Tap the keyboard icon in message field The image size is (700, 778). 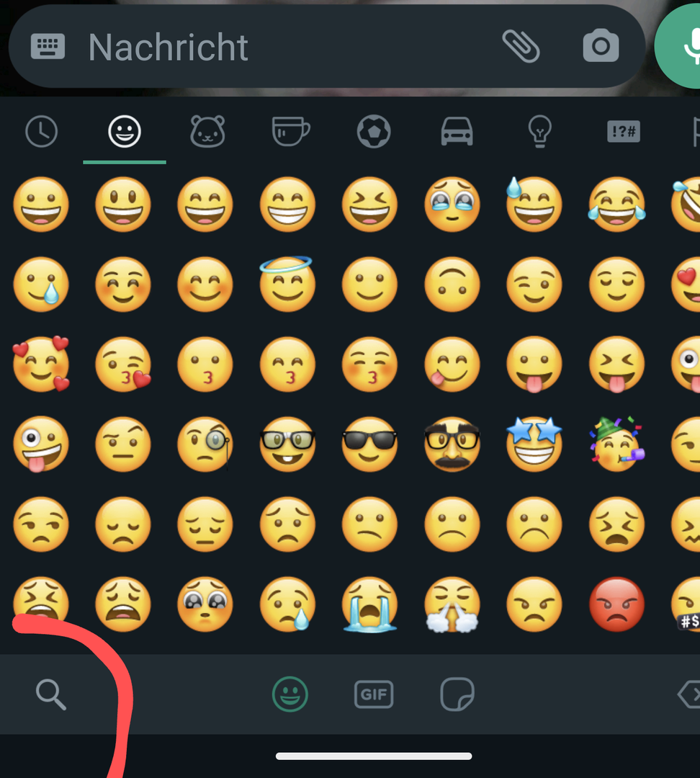tap(48, 47)
